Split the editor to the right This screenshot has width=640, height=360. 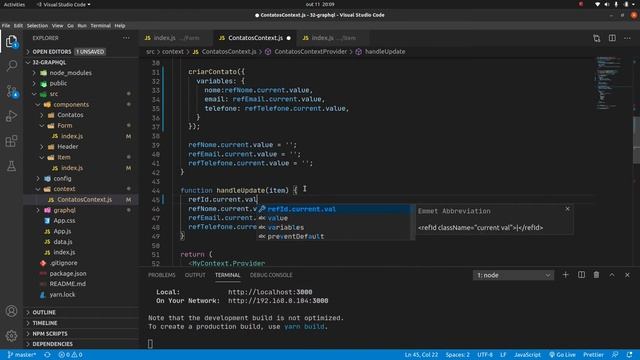point(612,38)
